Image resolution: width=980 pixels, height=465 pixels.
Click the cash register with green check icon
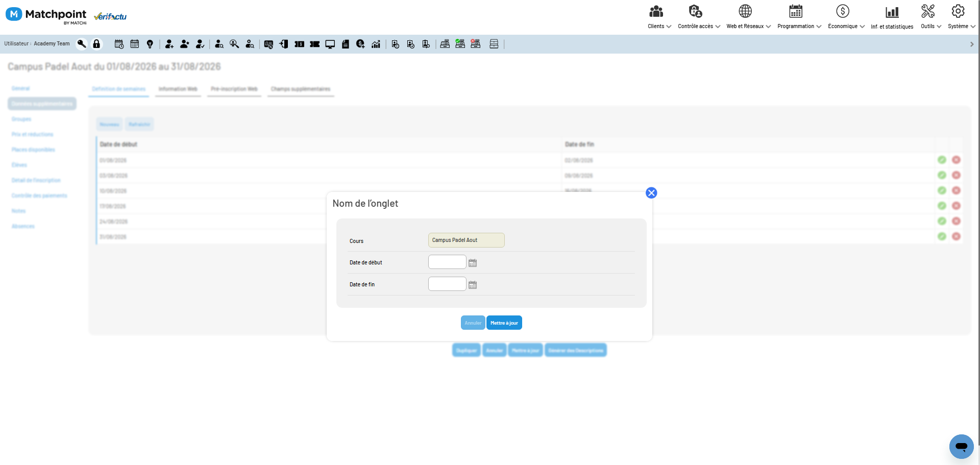coord(460,44)
